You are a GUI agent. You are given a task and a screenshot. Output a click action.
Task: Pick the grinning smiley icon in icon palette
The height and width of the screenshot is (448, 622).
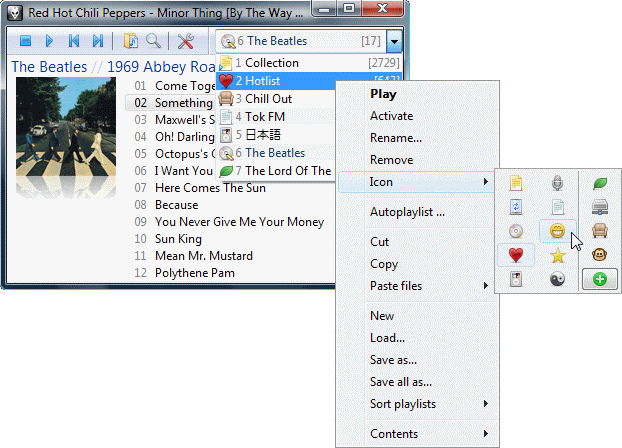coord(557,231)
